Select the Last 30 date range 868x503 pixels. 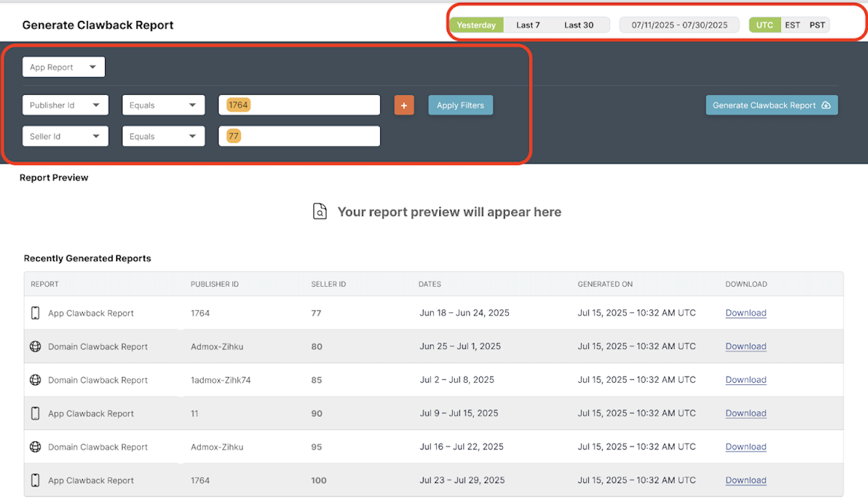pyautogui.click(x=579, y=25)
